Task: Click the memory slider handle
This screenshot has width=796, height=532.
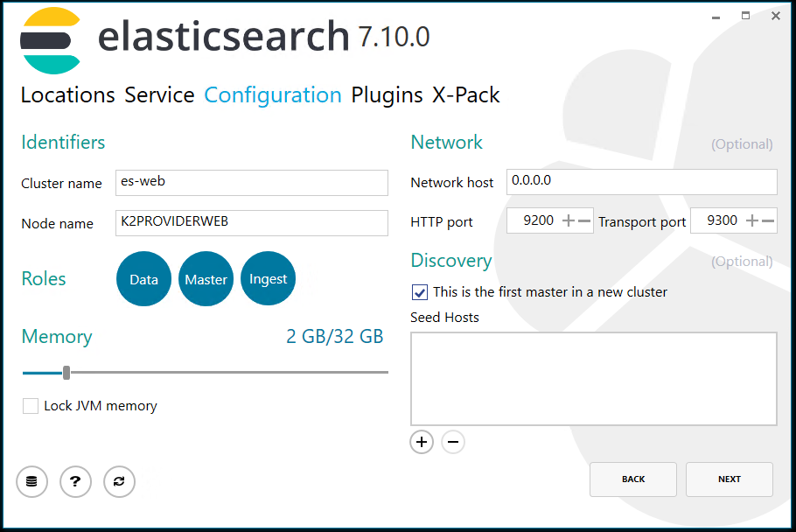Action: click(66, 373)
